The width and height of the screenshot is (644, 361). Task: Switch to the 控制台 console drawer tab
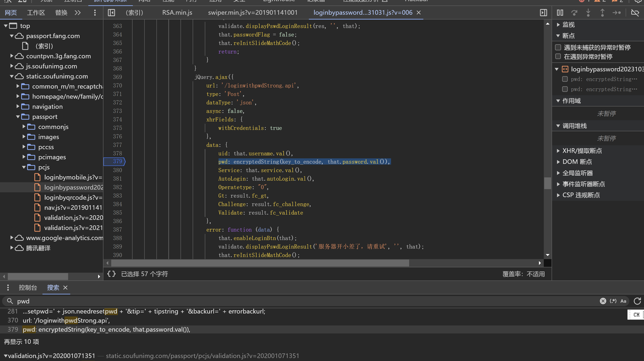coord(28,288)
